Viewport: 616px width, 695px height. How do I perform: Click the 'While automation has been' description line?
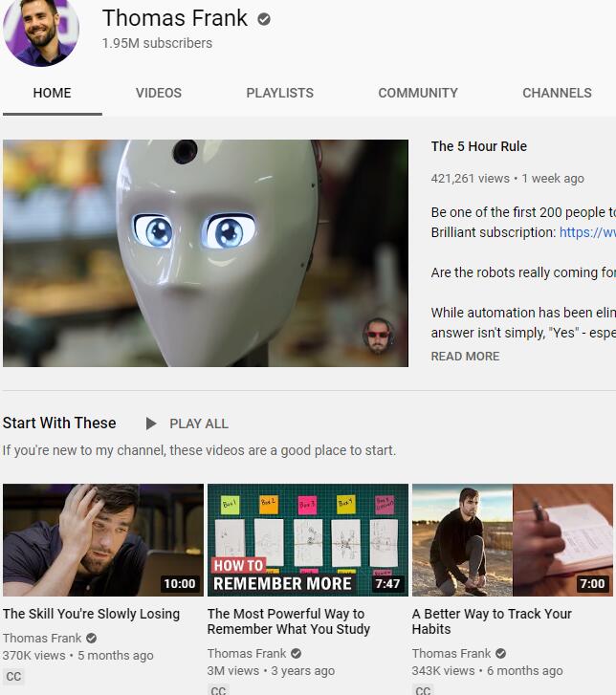coord(523,313)
